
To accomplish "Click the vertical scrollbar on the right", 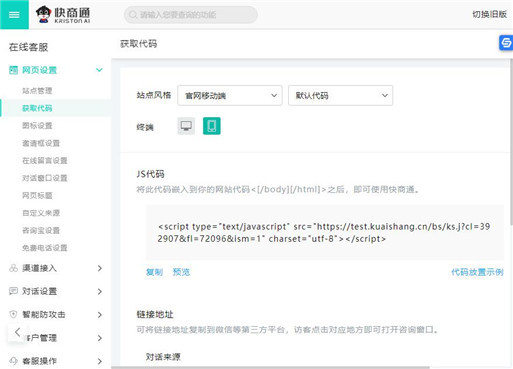I will (511, 142).
